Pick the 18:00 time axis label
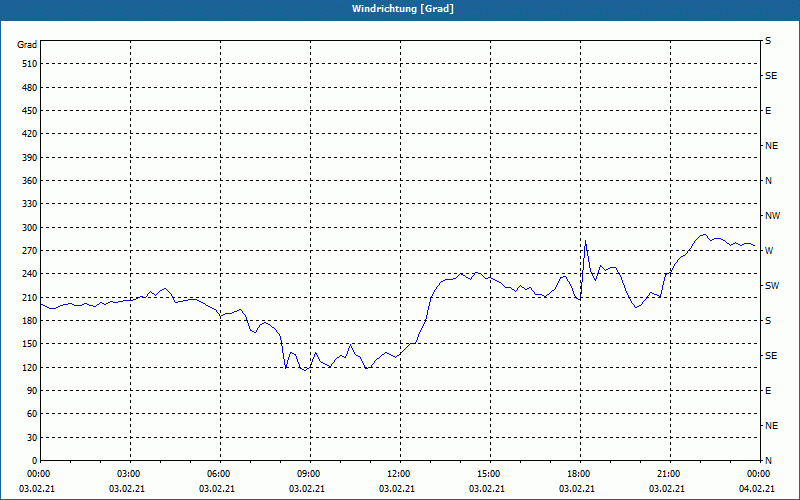The image size is (800, 500). pos(577,474)
